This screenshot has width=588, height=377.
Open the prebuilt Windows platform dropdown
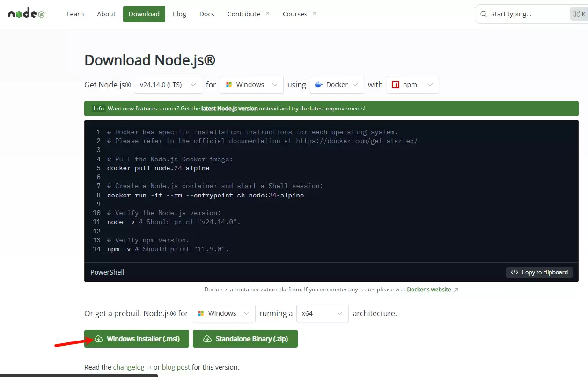coord(223,313)
